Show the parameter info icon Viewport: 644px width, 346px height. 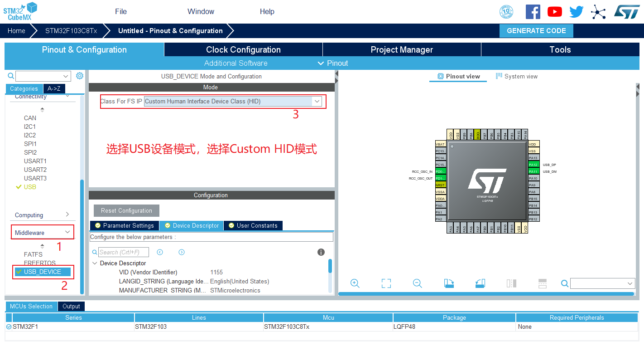[321, 252]
